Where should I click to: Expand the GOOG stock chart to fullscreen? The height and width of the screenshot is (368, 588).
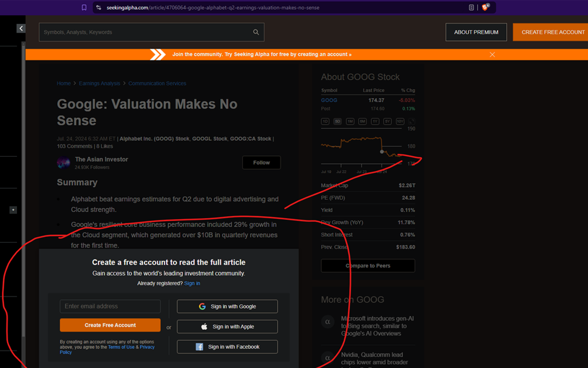click(x=410, y=121)
